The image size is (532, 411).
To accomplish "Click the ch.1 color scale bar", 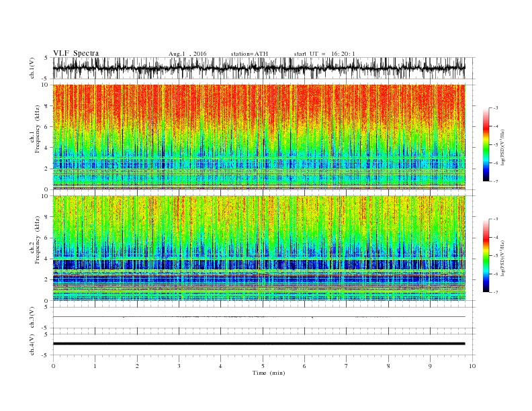I will pyautogui.click(x=486, y=144).
